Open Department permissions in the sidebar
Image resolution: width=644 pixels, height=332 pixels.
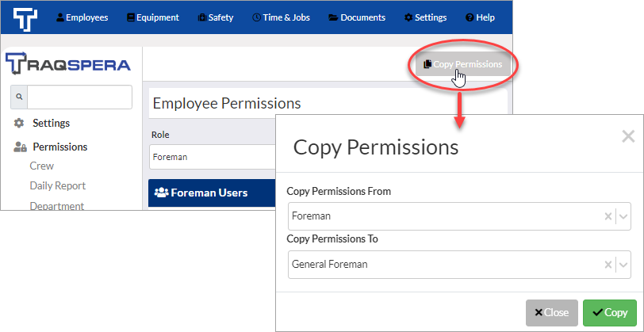[x=57, y=205]
